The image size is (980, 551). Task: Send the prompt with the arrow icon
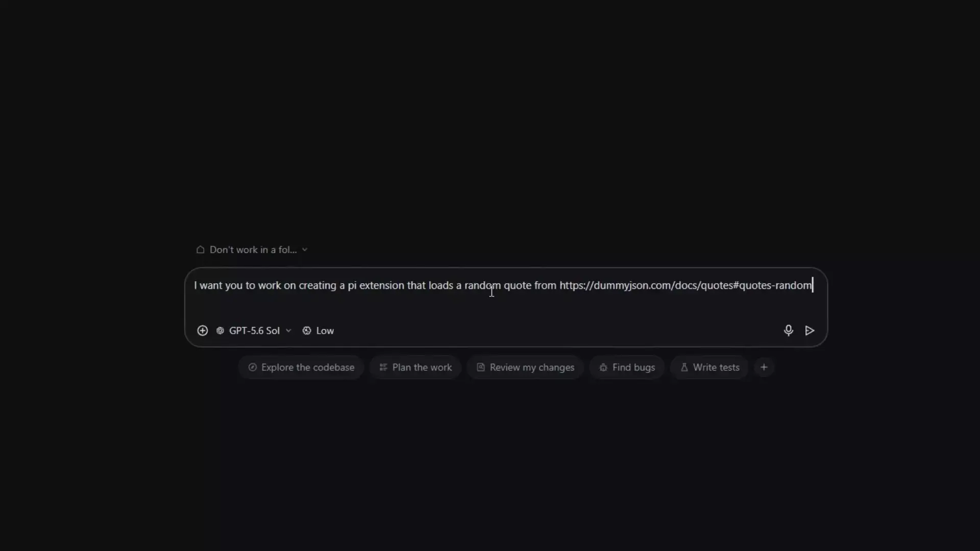tap(810, 331)
